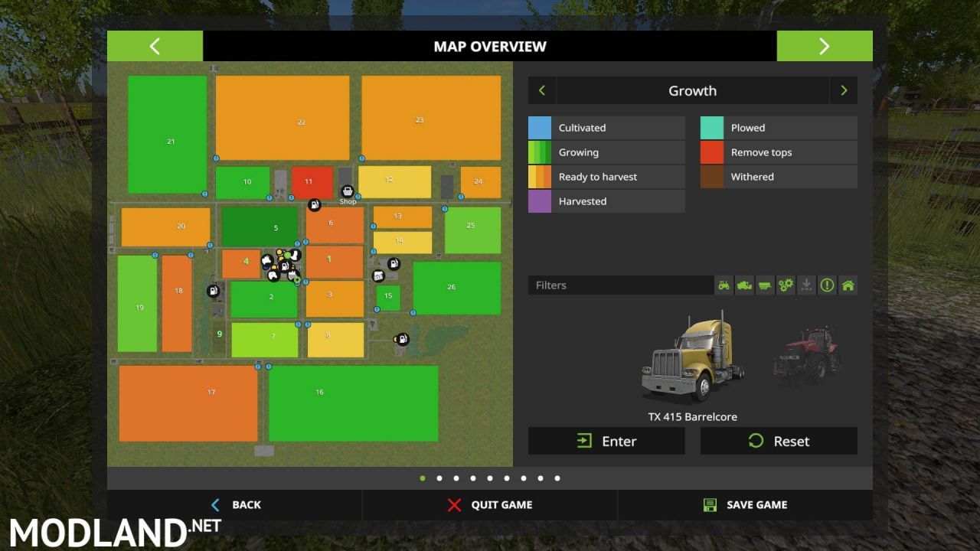
Task: Select the TX 415 Barrelcore truck thumbnail
Action: (x=692, y=357)
